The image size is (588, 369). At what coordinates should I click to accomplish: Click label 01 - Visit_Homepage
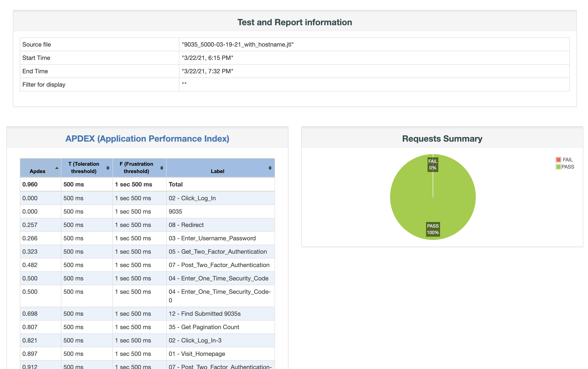click(197, 354)
